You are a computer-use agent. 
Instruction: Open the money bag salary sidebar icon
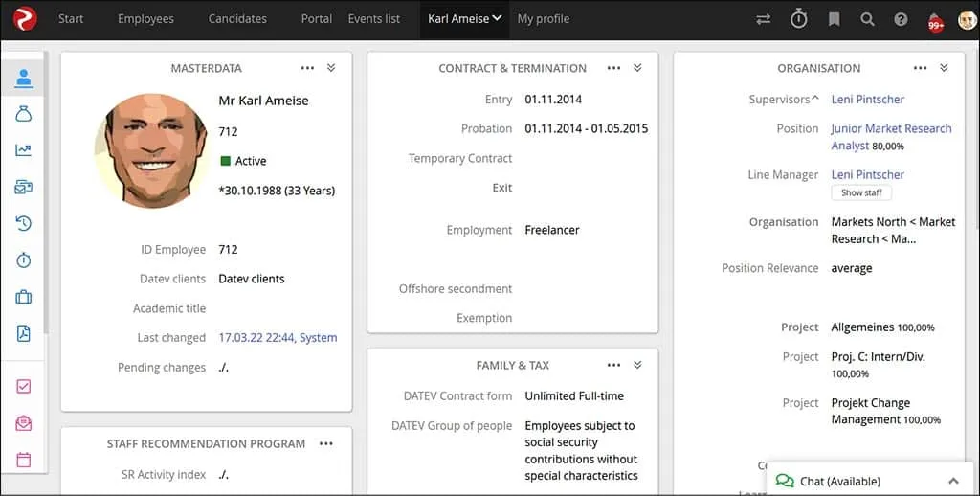24,114
